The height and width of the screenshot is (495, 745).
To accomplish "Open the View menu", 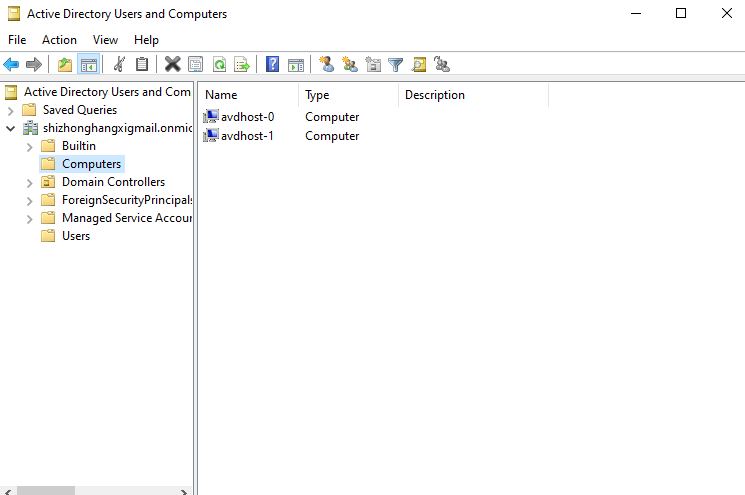I will tap(105, 40).
